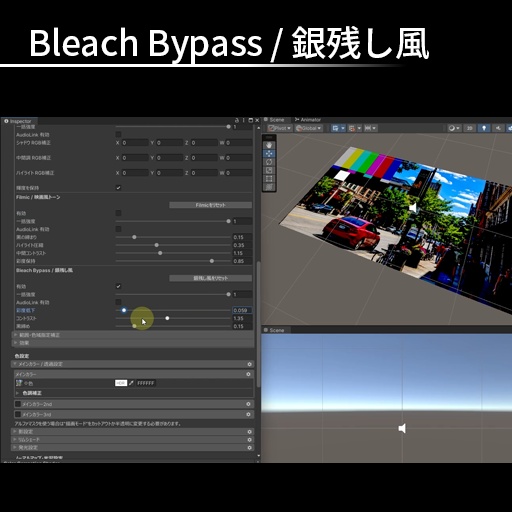512x512 pixels.
Task: Open gear for 影設定 section
Action: 249,432
